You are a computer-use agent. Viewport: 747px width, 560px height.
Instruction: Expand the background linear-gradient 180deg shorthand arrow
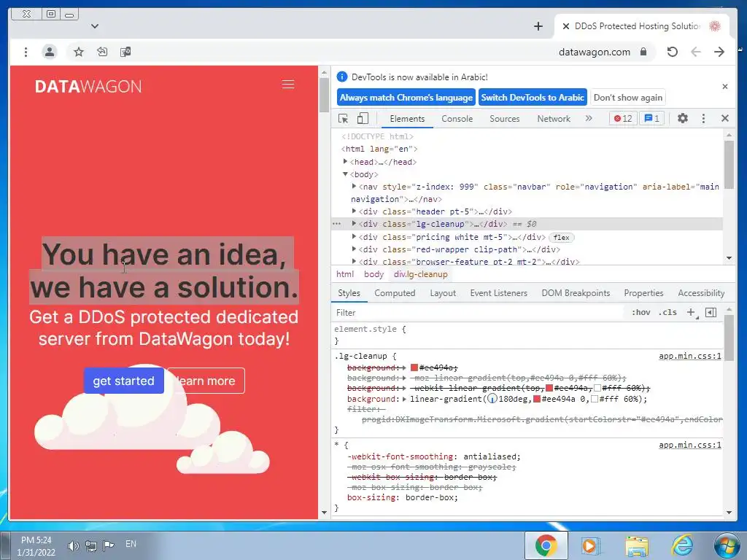[x=404, y=399]
